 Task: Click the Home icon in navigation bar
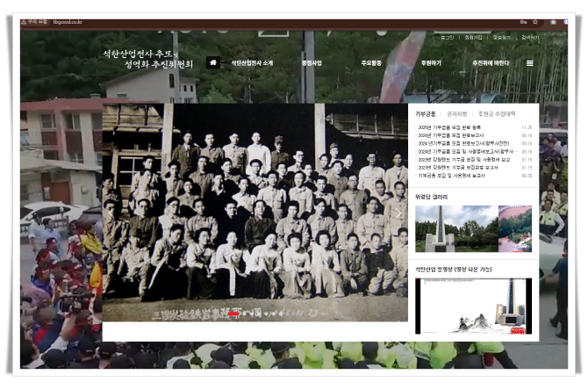pyautogui.click(x=212, y=63)
